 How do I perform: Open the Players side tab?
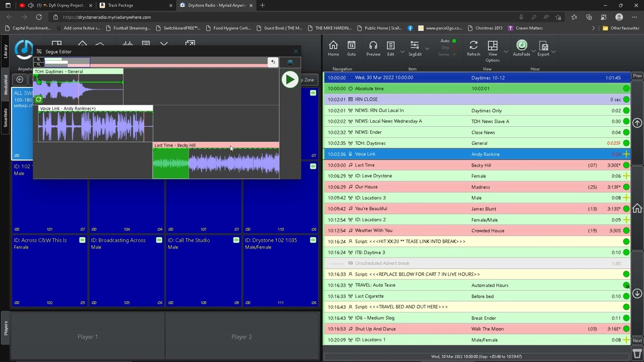pos(6,328)
